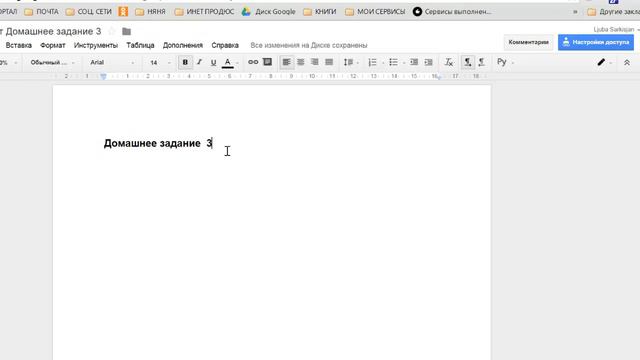Open the НЯНЯ bookmarks folder

151,12
